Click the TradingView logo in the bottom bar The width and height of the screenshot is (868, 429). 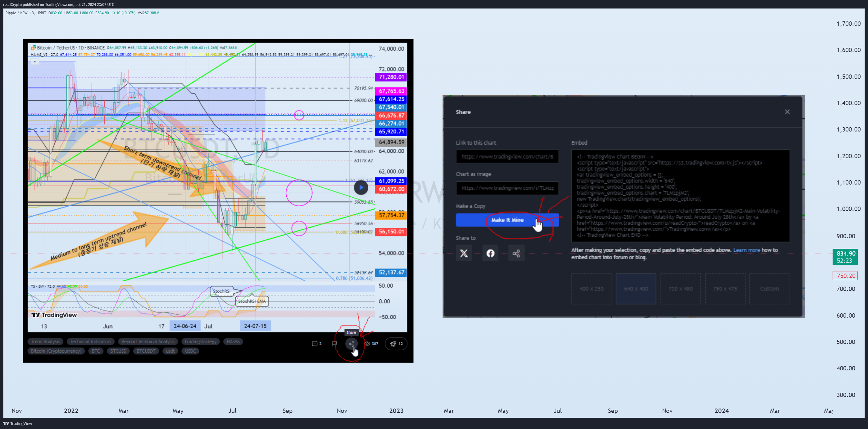17,424
